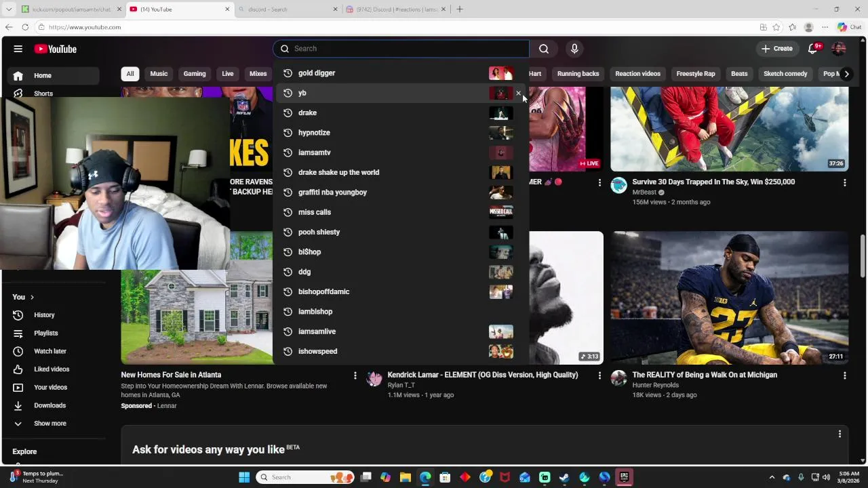The height and width of the screenshot is (488, 868).
Task: Select the All filter chip
Action: pos(130,74)
